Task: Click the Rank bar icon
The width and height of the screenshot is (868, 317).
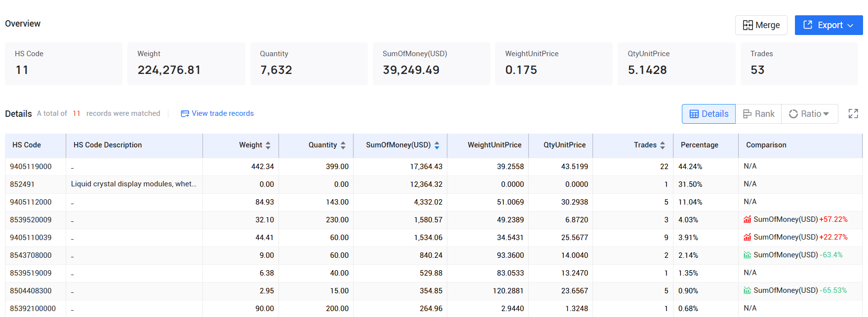Action: (747, 114)
